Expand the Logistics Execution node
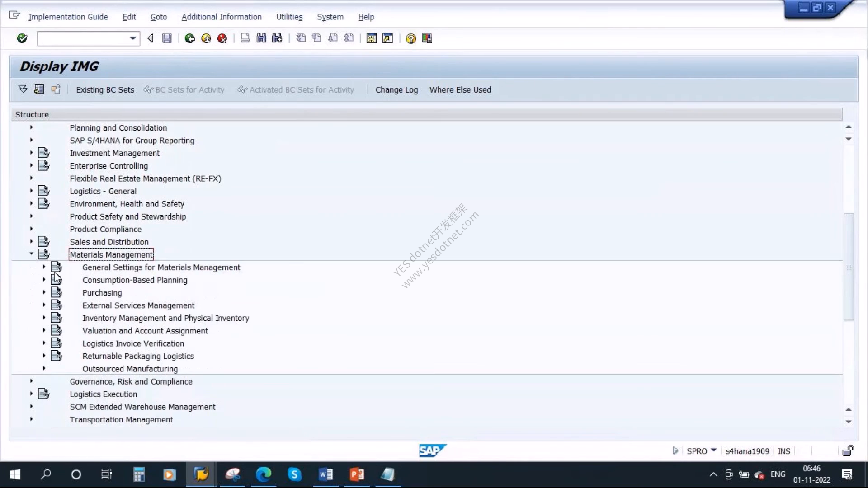 click(x=31, y=394)
